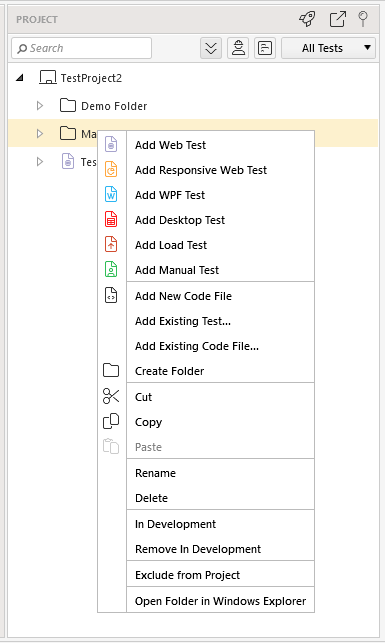Image resolution: width=385 pixels, height=643 pixels.
Task: Click the double-chevron collapse all button
Action: (x=211, y=48)
